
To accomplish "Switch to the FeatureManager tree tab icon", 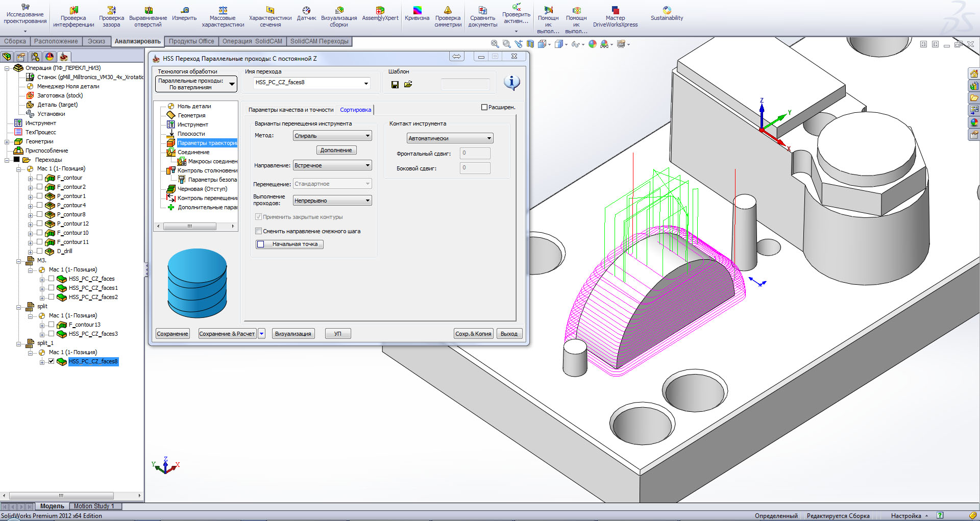I will point(7,57).
